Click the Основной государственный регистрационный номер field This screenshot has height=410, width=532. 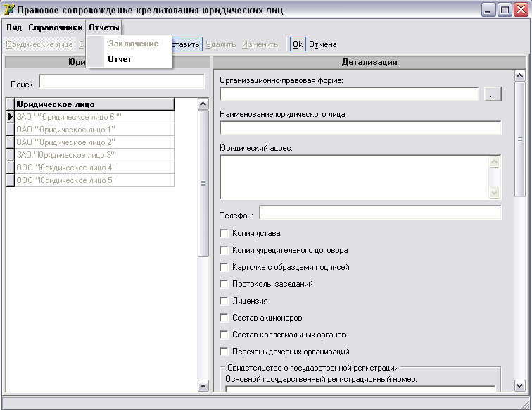pos(360,389)
